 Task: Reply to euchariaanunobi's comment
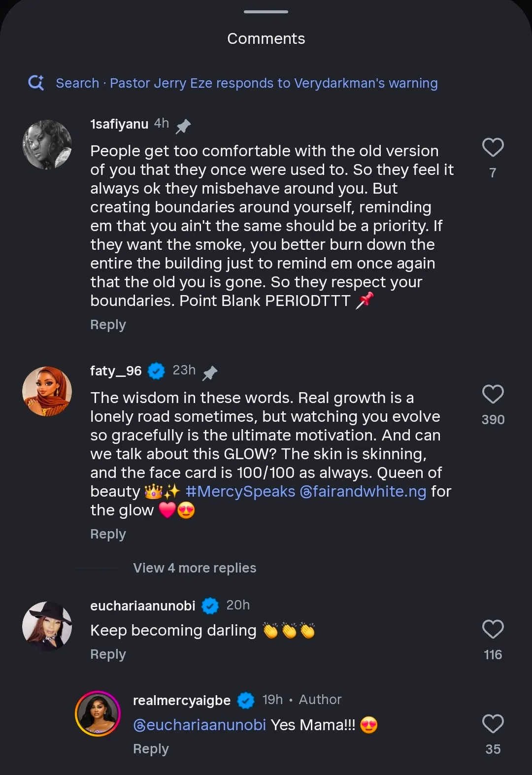pyautogui.click(x=108, y=654)
